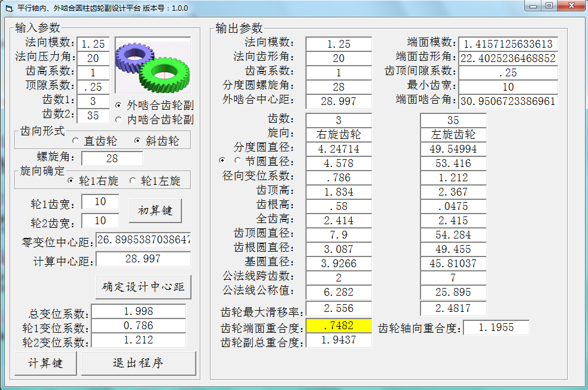The width and height of the screenshot is (588, 390).
Task: Click the 端面齿形角 output field
Action: pyautogui.click(x=508, y=58)
